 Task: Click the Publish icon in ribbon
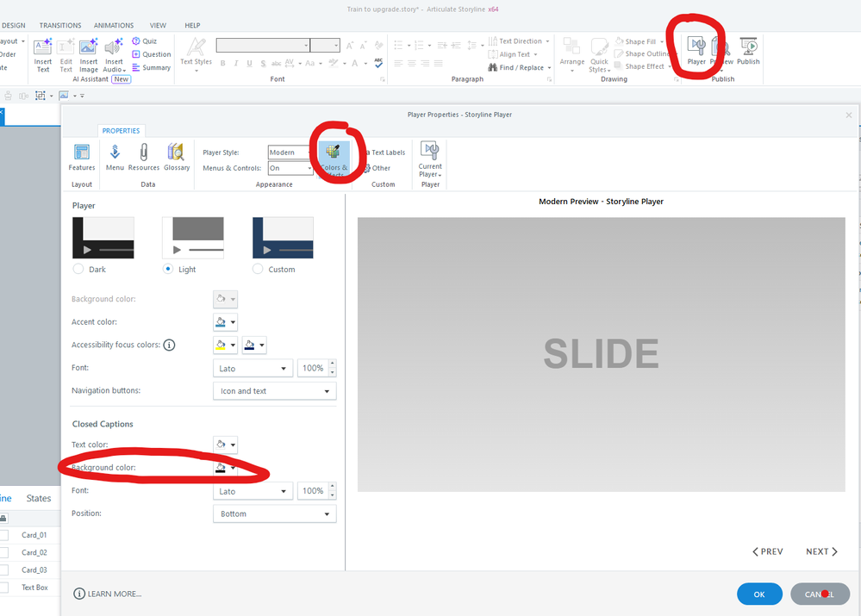pos(748,51)
